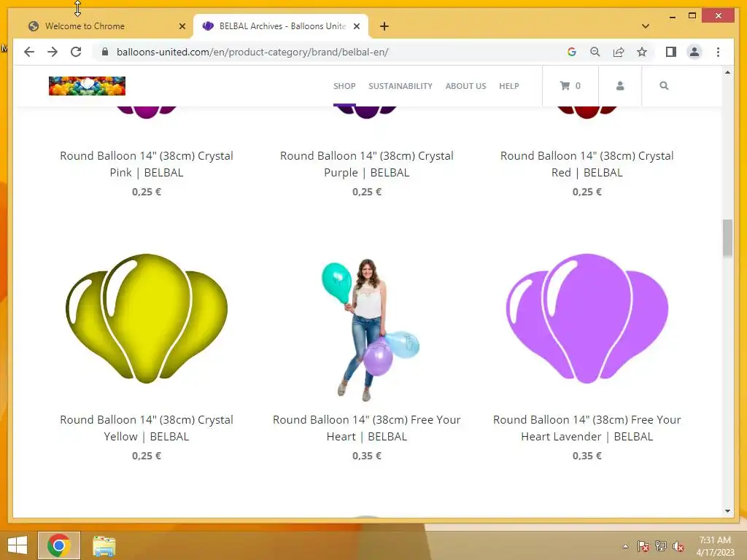Open the HELP menu
Viewport: 747px width, 560px height.
(508, 86)
